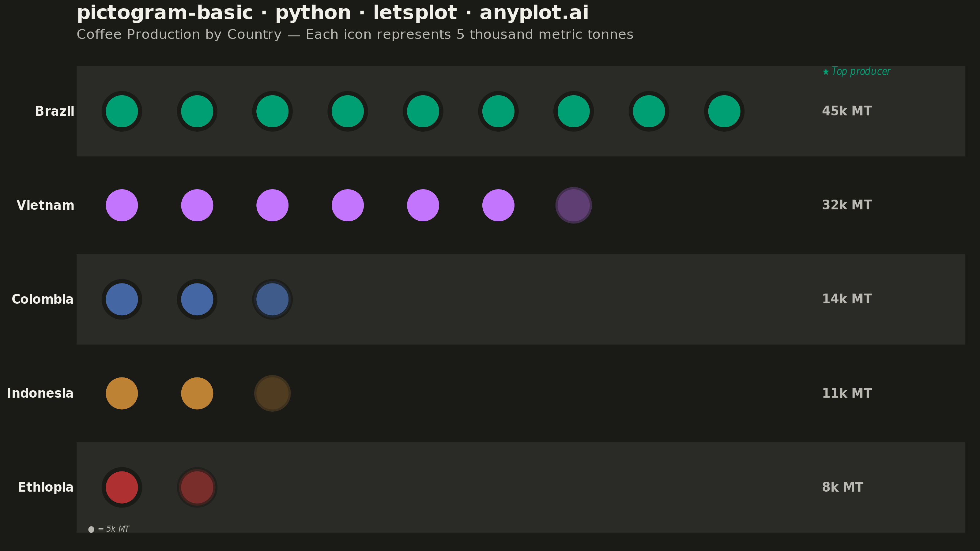Click the Coffee Production by Country subtitle
The width and height of the screenshot is (980, 551).
355,35
